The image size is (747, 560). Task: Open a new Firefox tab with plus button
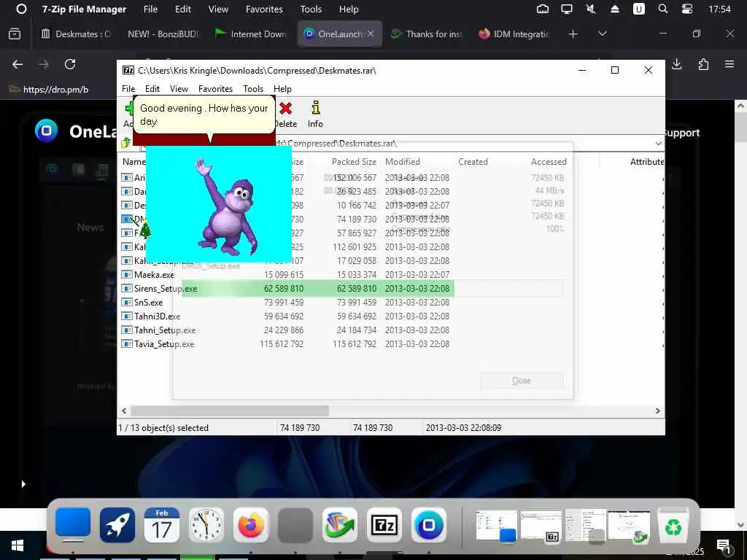(573, 34)
